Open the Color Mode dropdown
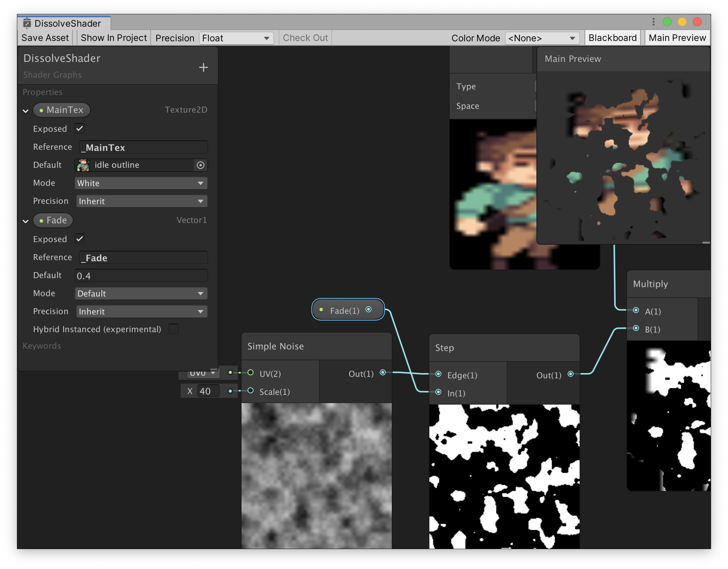Screen dimensions: 728x569 (542, 38)
